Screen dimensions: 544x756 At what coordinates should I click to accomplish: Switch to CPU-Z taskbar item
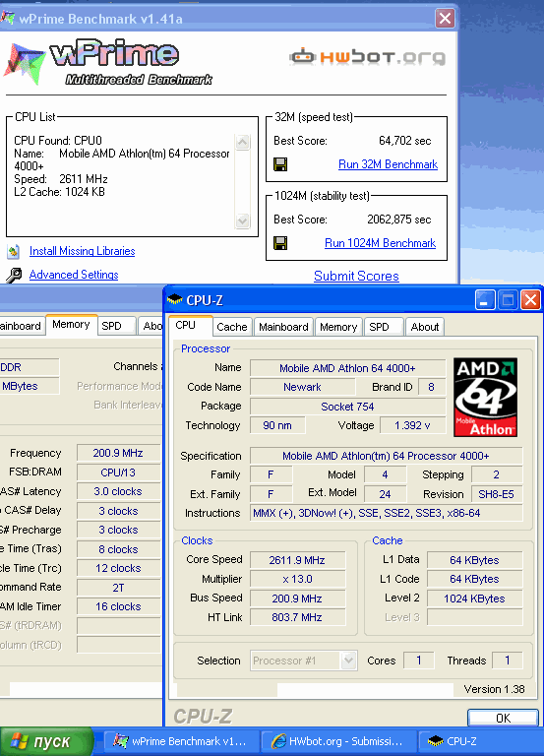(x=481, y=741)
